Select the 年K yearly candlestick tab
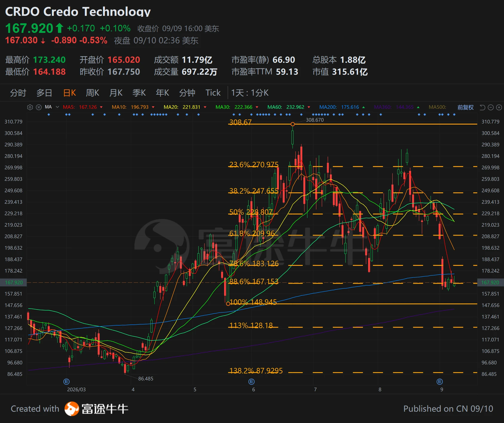Viewport: 504px width, 423px height. [x=163, y=93]
